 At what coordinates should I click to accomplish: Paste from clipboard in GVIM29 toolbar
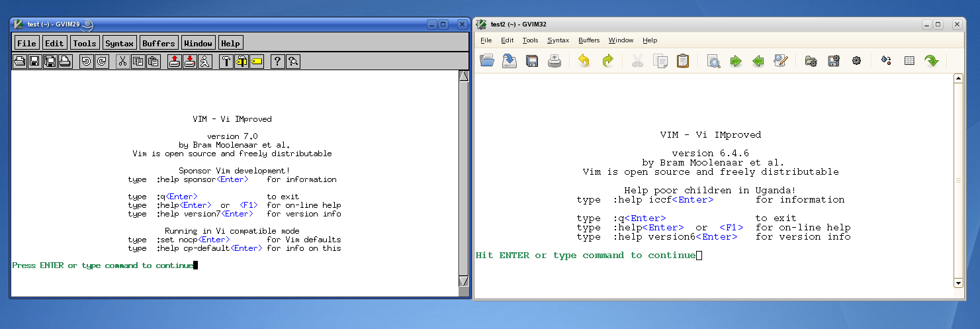tap(153, 62)
